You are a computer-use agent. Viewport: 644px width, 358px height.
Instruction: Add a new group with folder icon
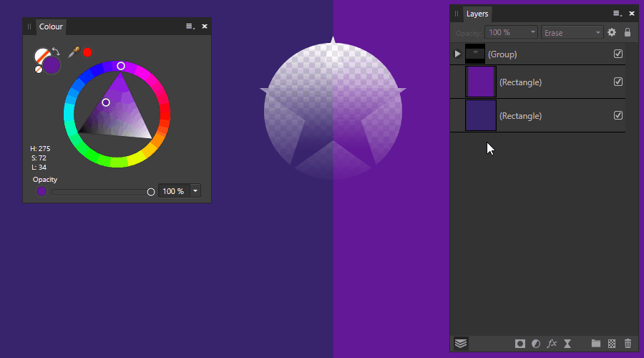click(595, 344)
